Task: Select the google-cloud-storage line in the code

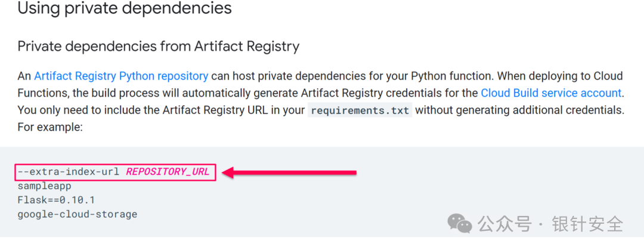Action: pyautogui.click(x=77, y=214)
